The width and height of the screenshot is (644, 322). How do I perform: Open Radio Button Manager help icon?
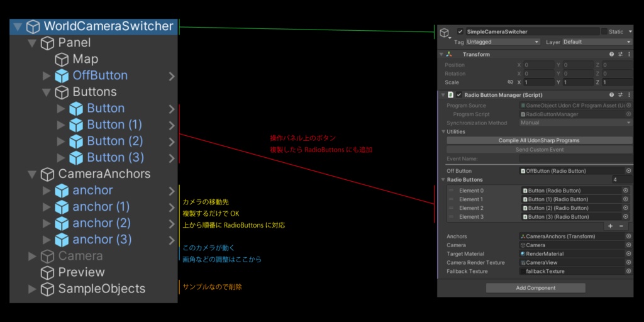click(611, 95)
